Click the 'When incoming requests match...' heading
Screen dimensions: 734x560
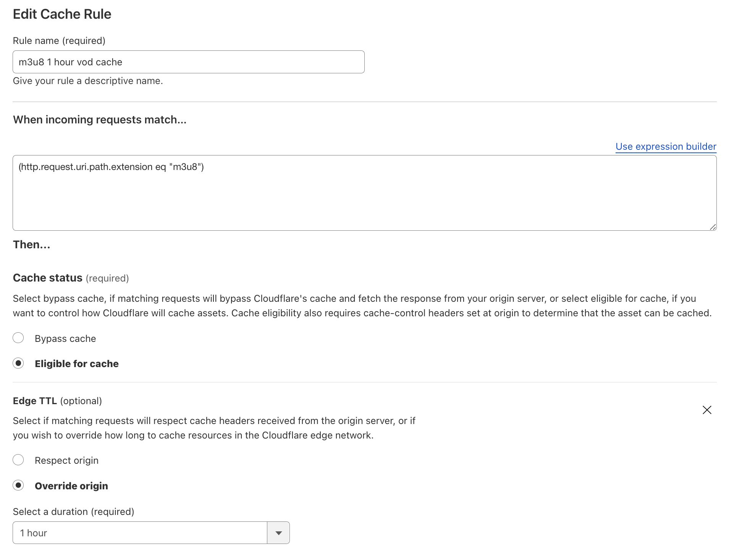point(100,120)
